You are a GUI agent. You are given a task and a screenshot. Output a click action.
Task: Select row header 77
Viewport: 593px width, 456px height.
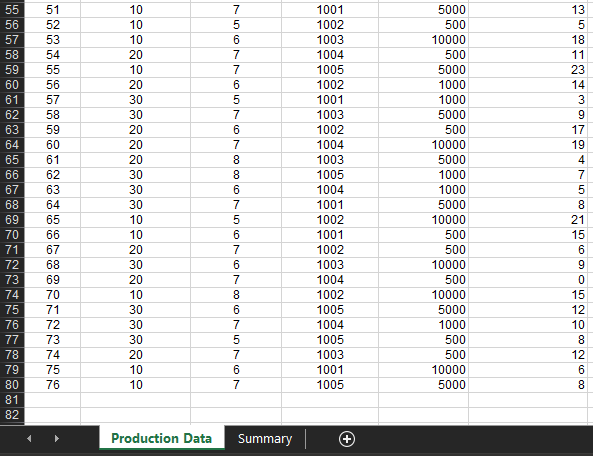(x=12, y=340)
